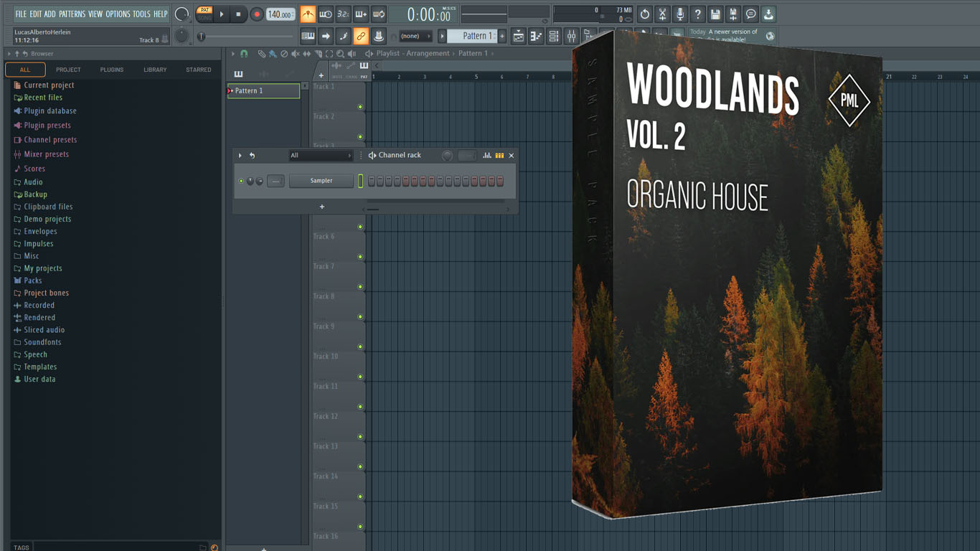Open the Mixer view from toolbar
980x551 pixels.
(571, 36)
